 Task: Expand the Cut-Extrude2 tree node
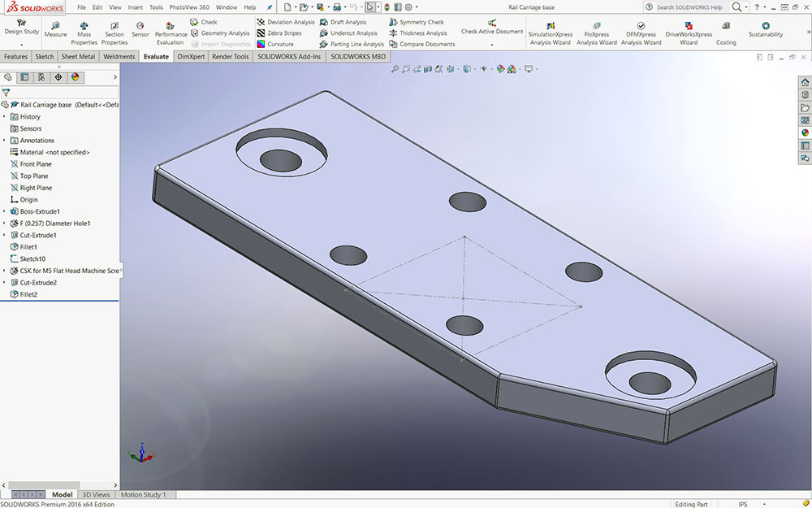coord(4,282)
